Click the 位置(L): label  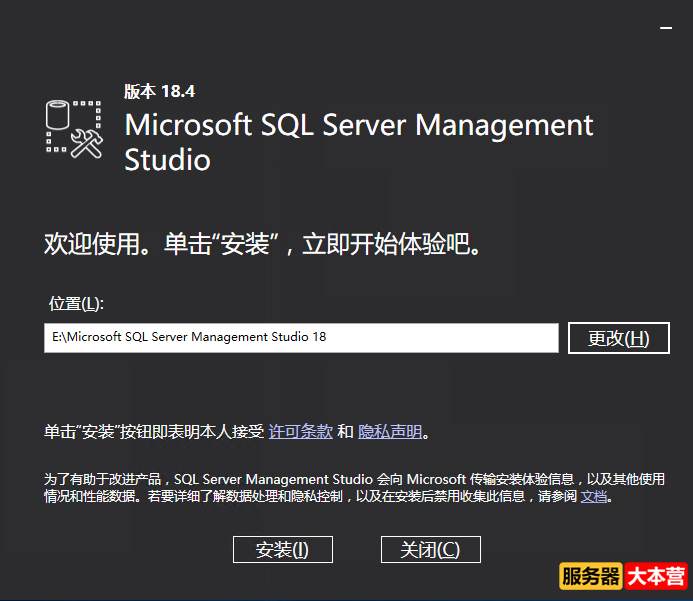tap(76, 304)
